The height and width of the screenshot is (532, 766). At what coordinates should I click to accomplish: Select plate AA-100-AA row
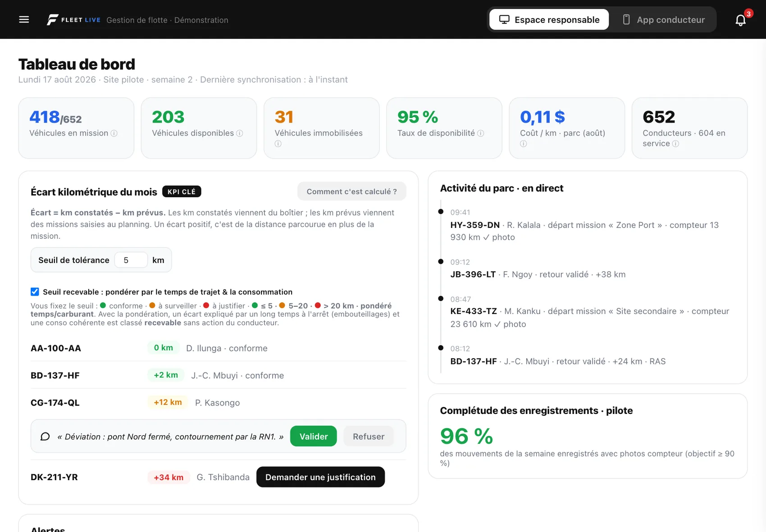pyautogui.click(x=218, y=348)
